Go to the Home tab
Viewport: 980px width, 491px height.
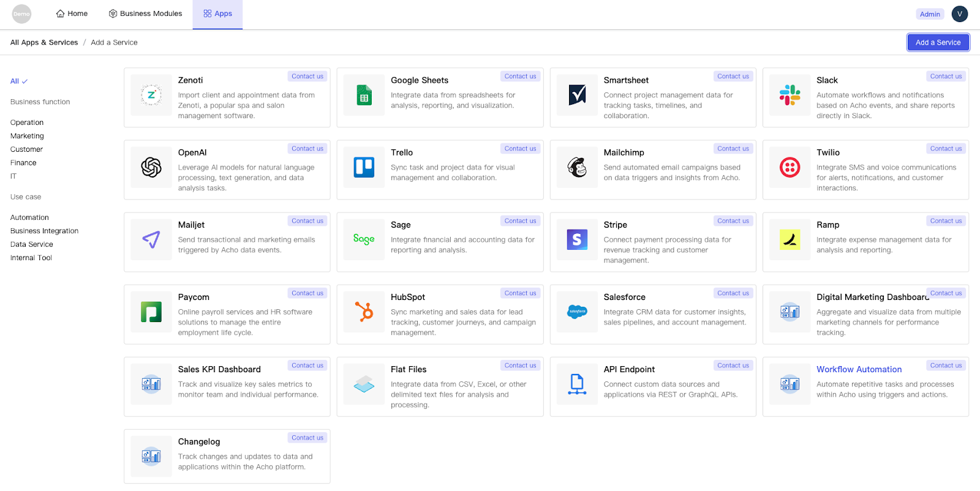point(72,13)
